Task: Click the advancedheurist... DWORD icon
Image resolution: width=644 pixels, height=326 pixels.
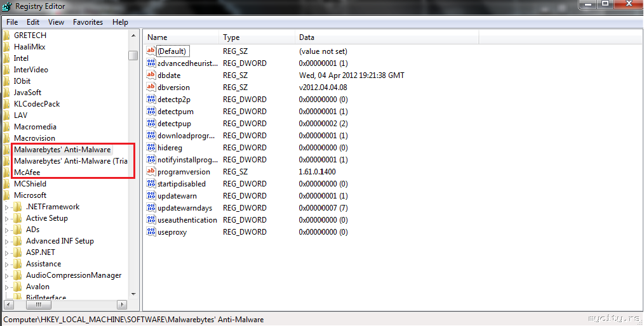Action: coord(151,63)
